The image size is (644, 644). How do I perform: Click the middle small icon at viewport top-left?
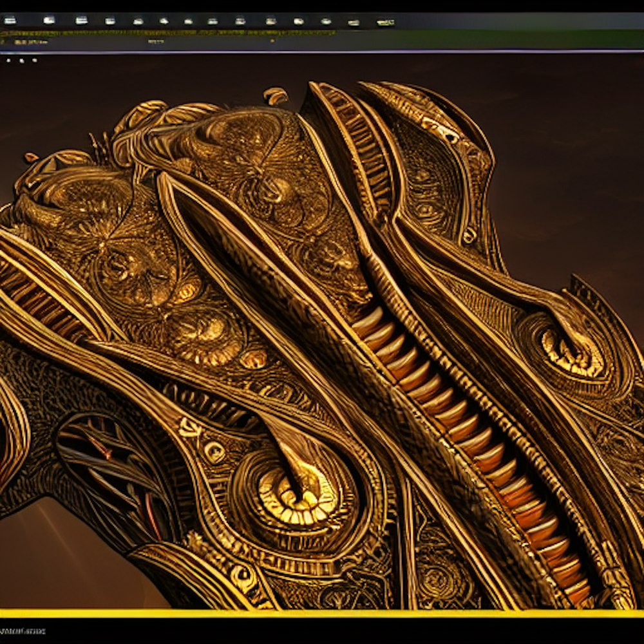click(x=21, y=61)
